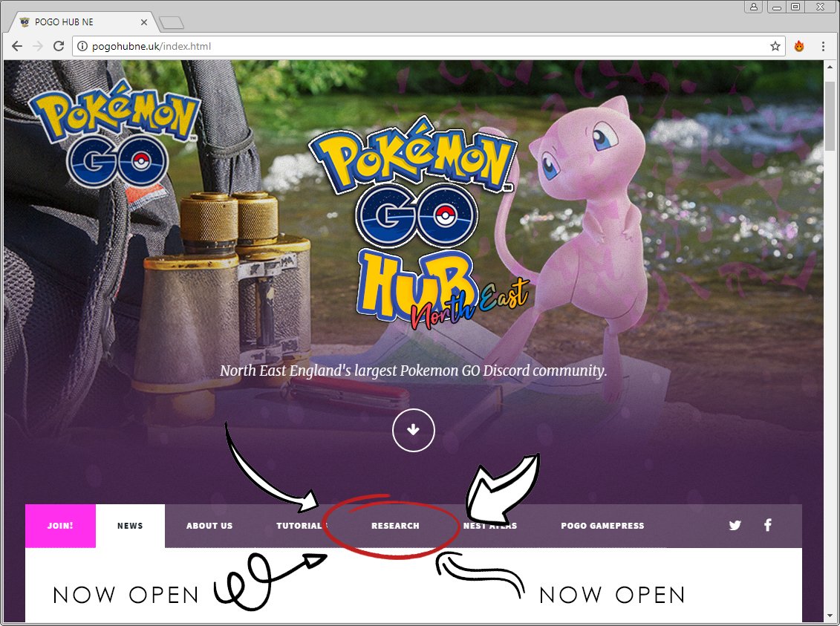Open the Twitter icon link

[735, 525]
